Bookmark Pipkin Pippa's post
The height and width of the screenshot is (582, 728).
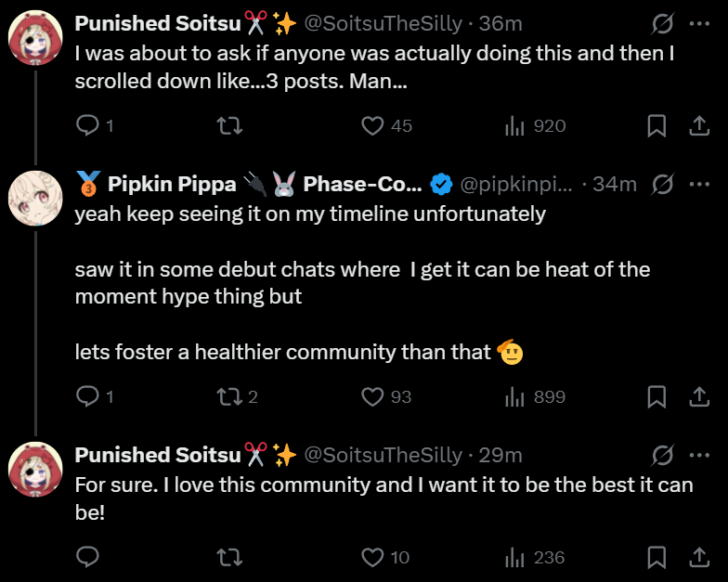[x=656, y=397]
